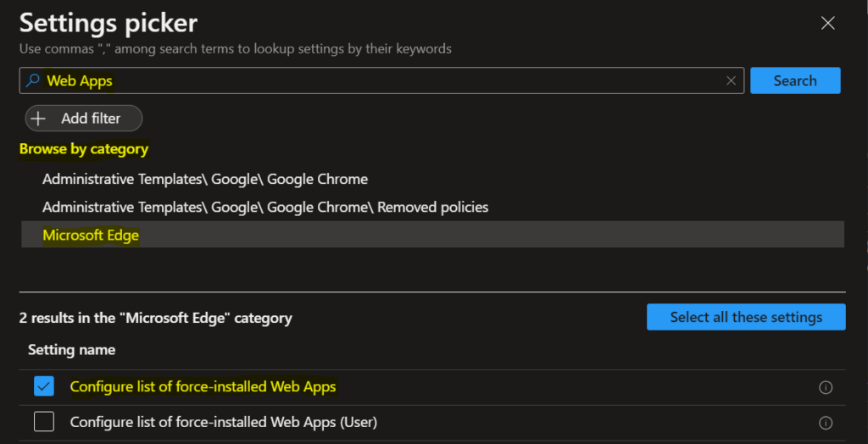Viewport: 868px width, 444px height.
Task: Click the Setting name column header
Action: click(71, 350)
